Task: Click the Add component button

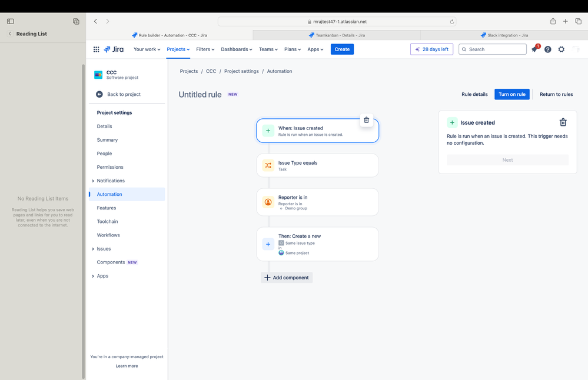Action: 287,278
